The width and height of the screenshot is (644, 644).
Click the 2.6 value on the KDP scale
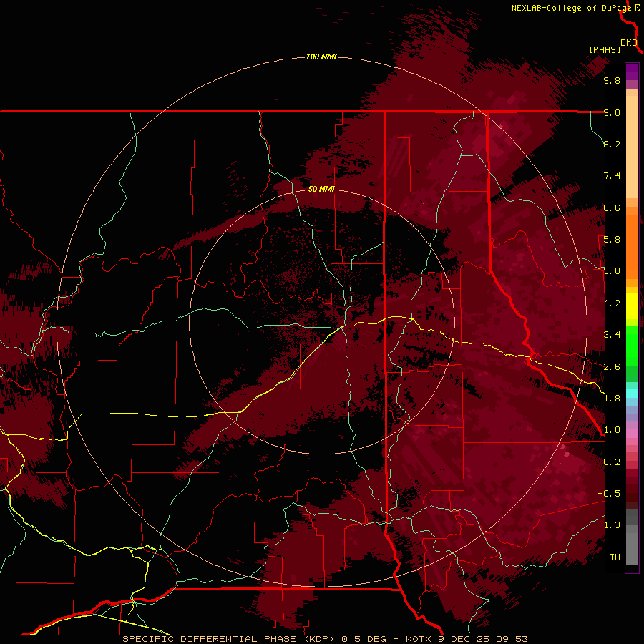[x=612, y=367]
